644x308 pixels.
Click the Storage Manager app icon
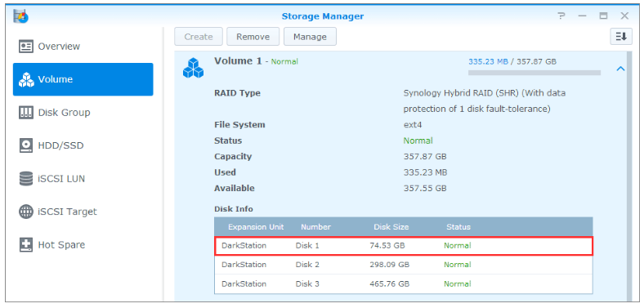click(x=20, y=16)
